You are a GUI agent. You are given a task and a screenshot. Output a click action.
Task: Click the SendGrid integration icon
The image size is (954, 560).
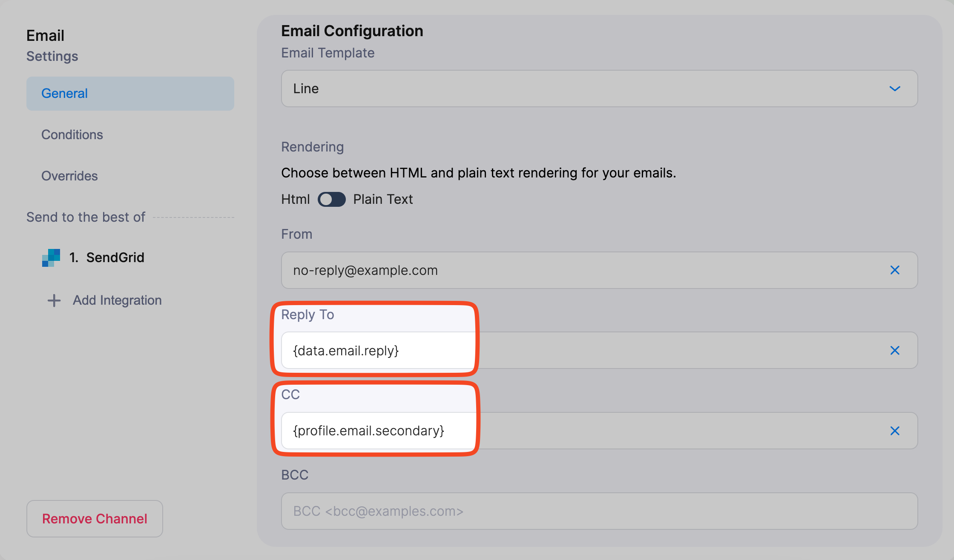pyautogui.click(x=50, y=257)
